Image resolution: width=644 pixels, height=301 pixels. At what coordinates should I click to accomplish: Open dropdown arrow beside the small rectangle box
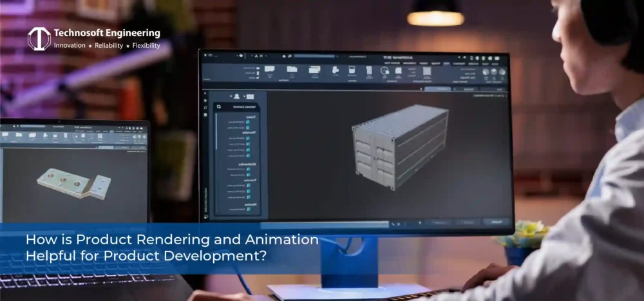pyautogui.click(x=244, y=97)
